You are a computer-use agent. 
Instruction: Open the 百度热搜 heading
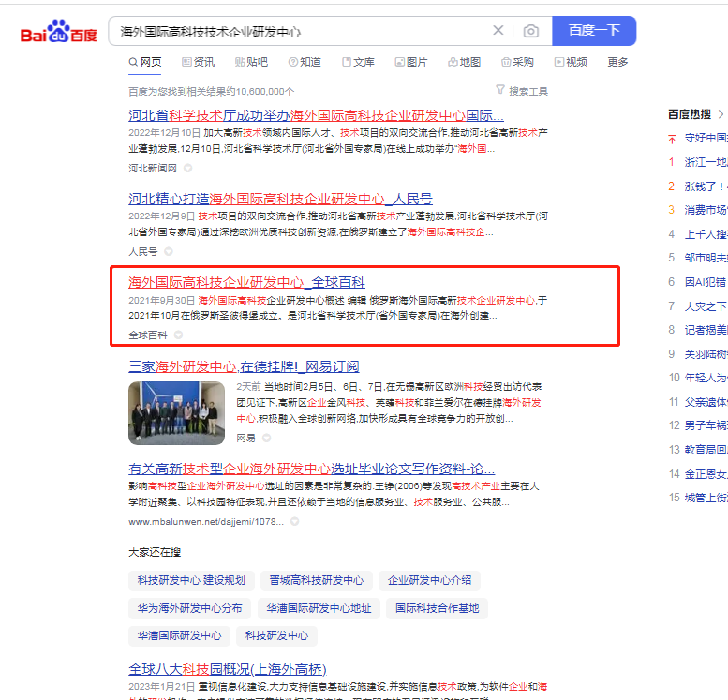click(690, 114)
